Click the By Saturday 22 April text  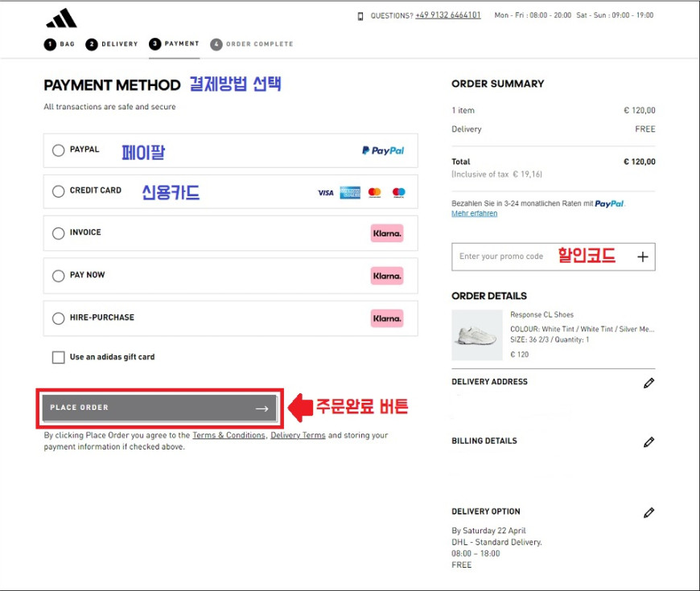click(488, 531)
